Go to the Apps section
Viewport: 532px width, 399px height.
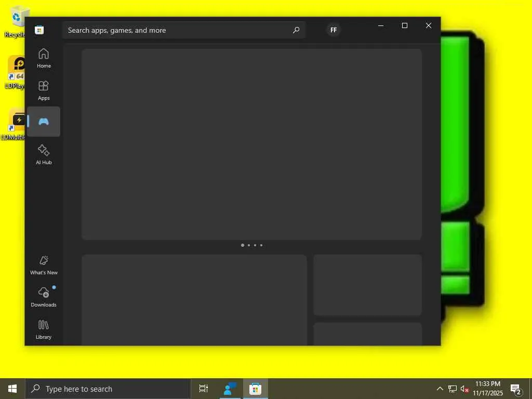(44, 90)
